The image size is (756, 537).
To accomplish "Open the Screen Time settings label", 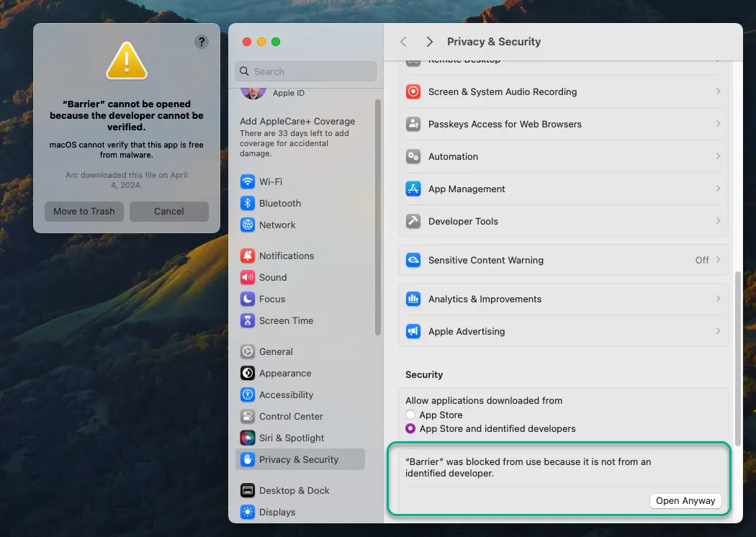I will [286, 320].
